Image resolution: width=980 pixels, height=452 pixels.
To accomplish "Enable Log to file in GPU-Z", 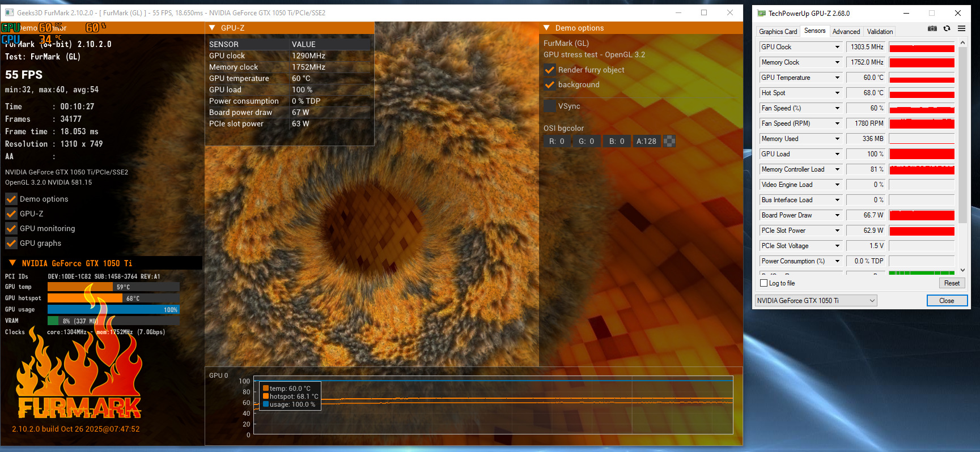I will [x=763, y=283].
